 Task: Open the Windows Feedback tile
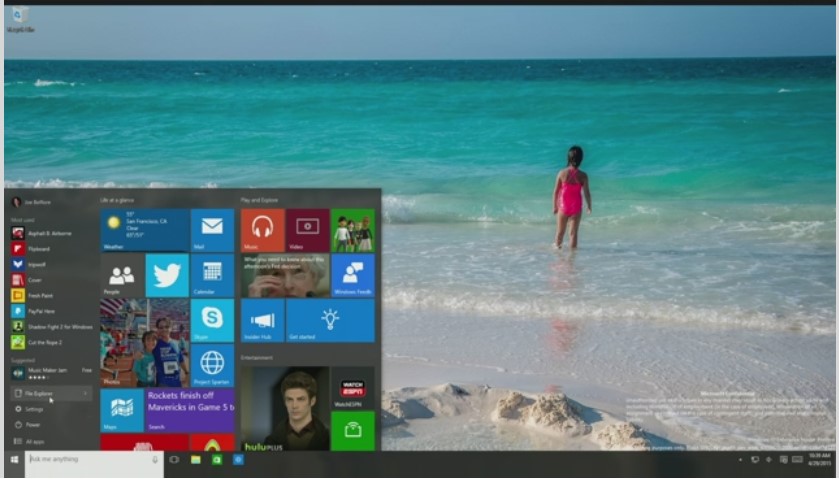(353, 275)
